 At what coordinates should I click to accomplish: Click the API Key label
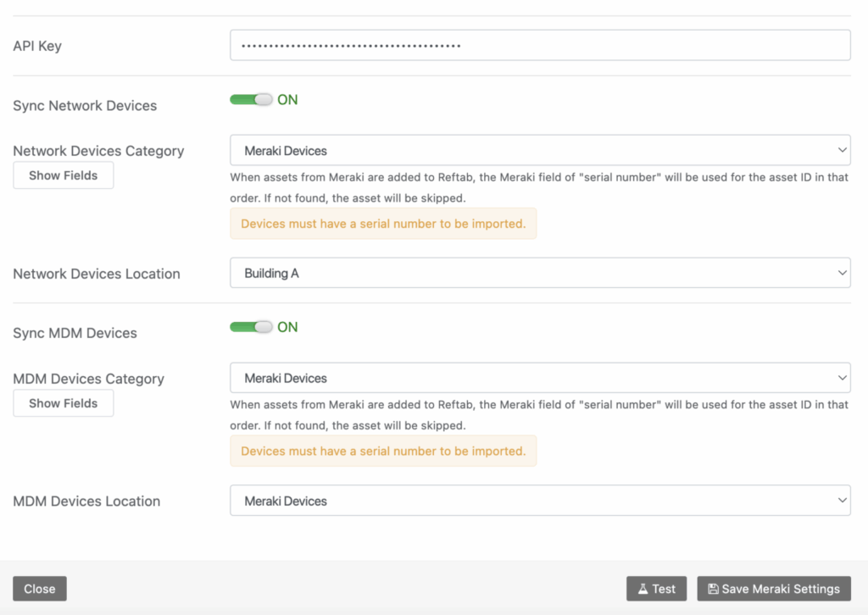tap(37, 46)
